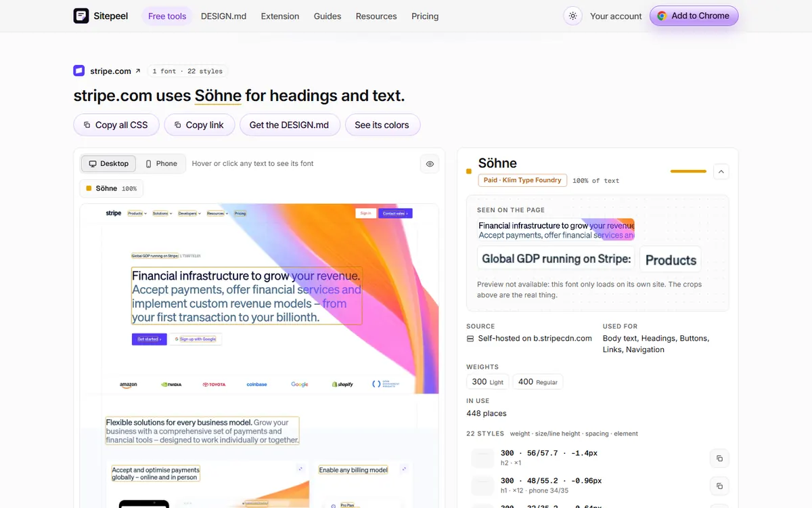812x508 pixels.
Task: Click the TOYOTA logo in preview
Action: click(x=214, y=385)
